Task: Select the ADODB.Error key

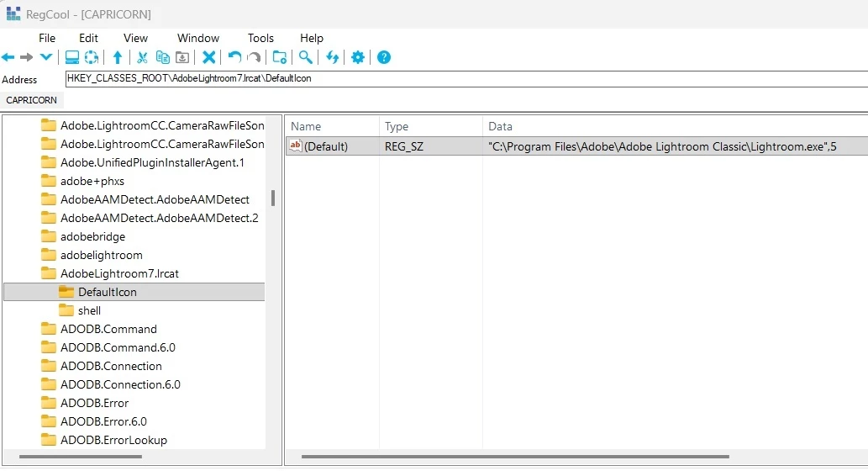Action: pyautogui.click(x=95, y=403)
